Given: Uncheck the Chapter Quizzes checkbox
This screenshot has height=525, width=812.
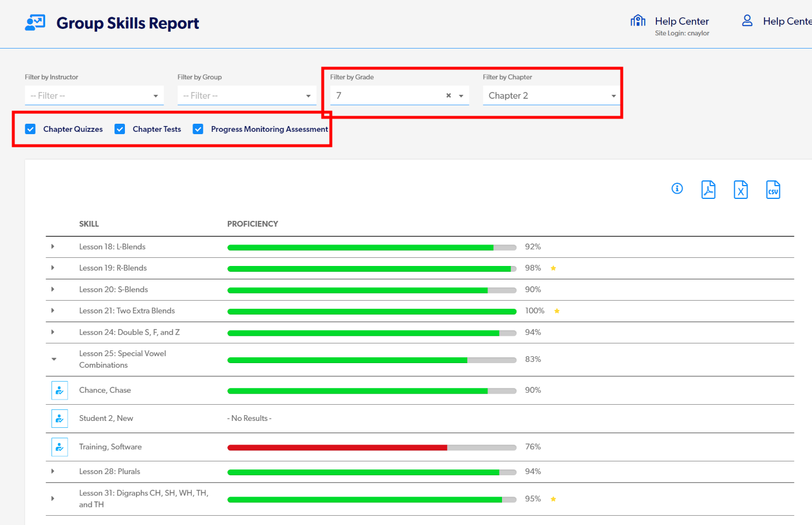Looking at the screenshot, I should pos(30,129).
